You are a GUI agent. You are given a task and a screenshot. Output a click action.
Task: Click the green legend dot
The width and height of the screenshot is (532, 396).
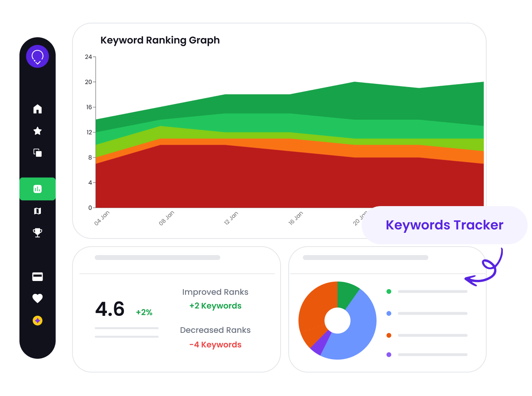click(389, 292)
